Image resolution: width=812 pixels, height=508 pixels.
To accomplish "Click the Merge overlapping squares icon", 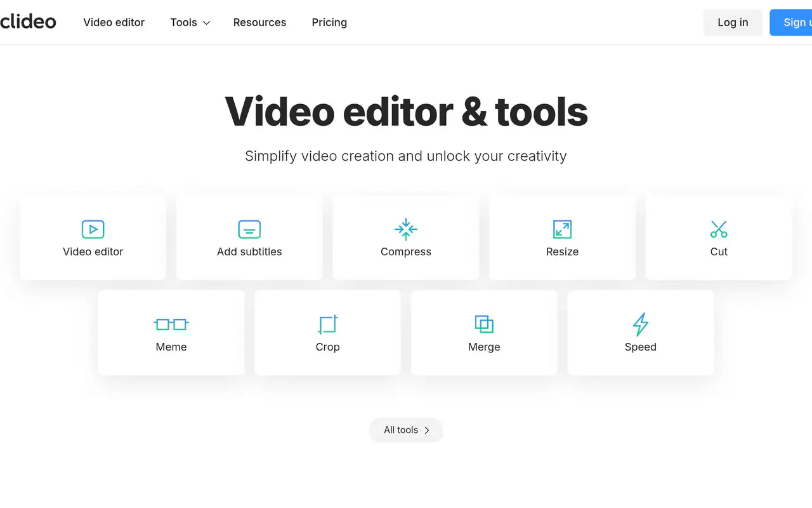I will (484, 324).
